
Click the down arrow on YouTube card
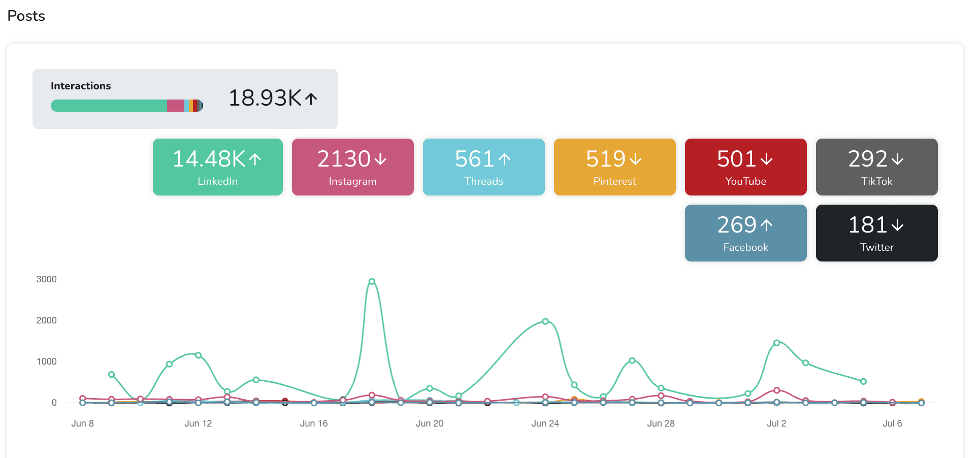pos(766,159)
